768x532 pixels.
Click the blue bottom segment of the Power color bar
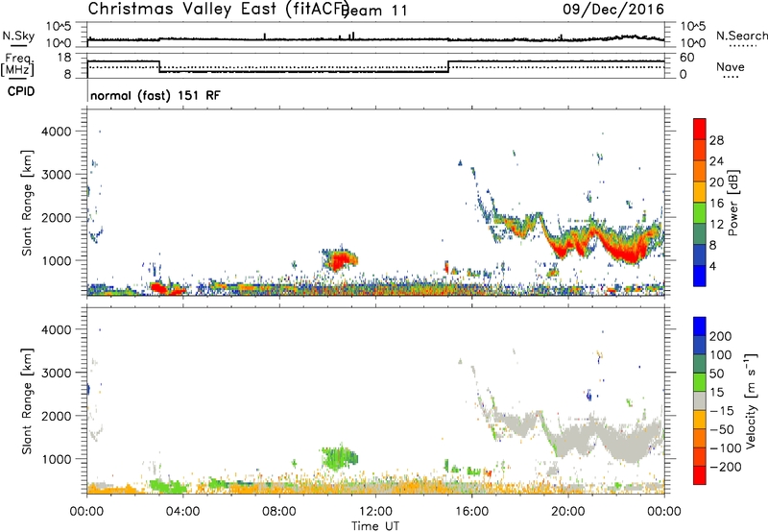[700, 276]
